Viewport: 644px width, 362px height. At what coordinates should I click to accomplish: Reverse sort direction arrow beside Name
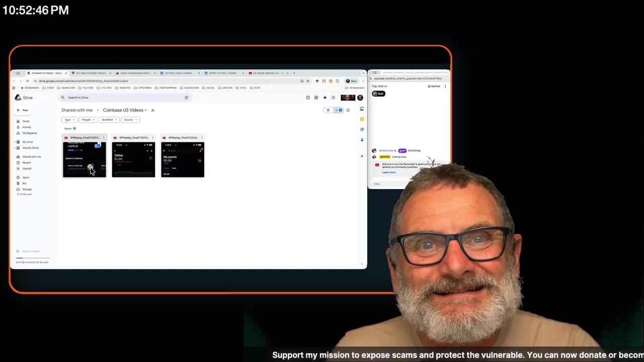click(74, 129)
